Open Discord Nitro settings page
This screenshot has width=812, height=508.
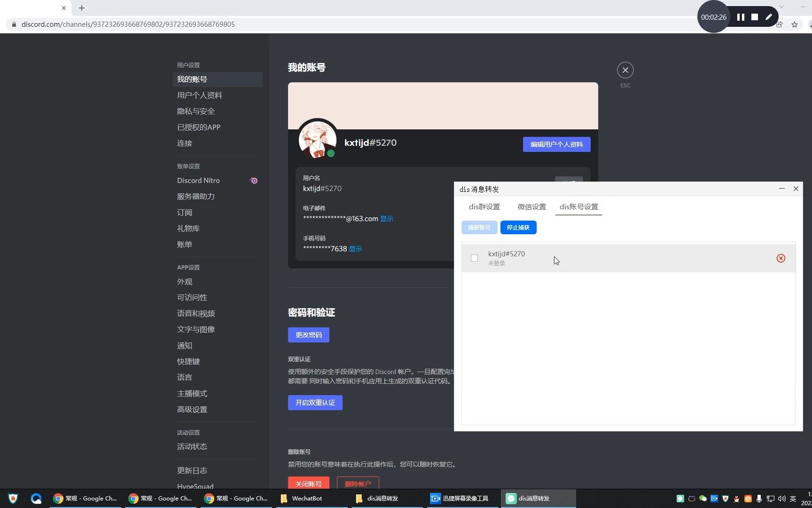(x=217, y=181)
